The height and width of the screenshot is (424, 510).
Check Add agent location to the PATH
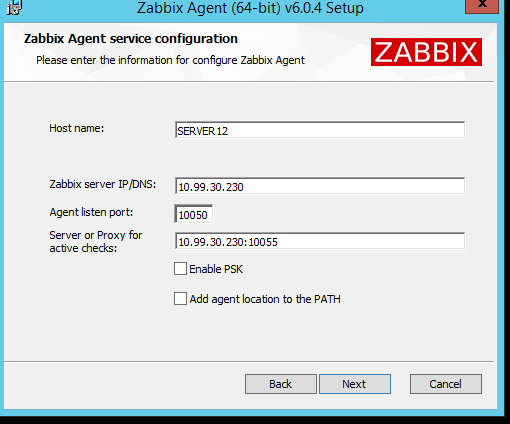180,299
